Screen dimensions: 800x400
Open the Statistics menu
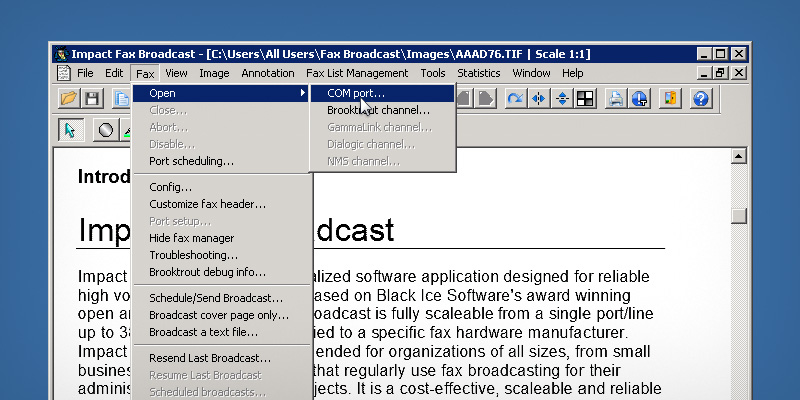(478, 73)
